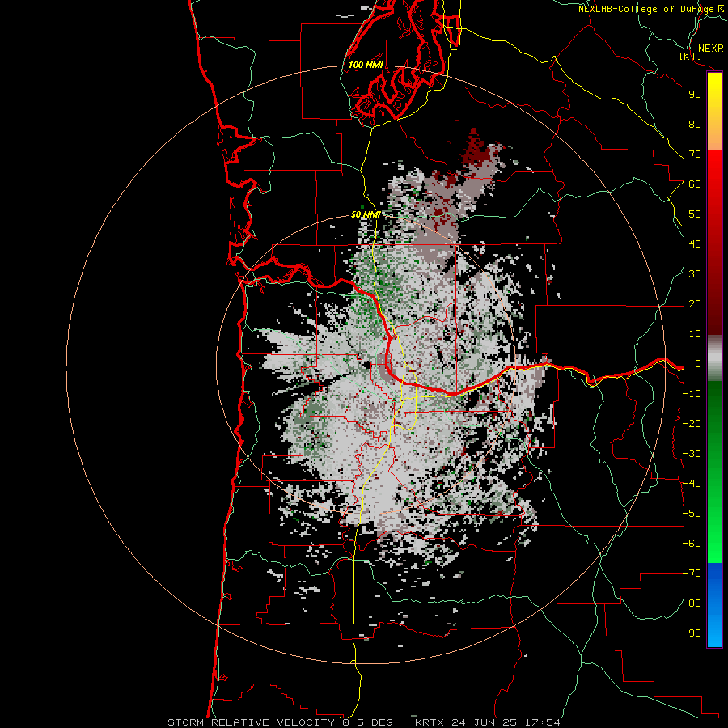Click the positive 80 scale value
Viewport: 728px width, 728px height.
pos(695,125)
